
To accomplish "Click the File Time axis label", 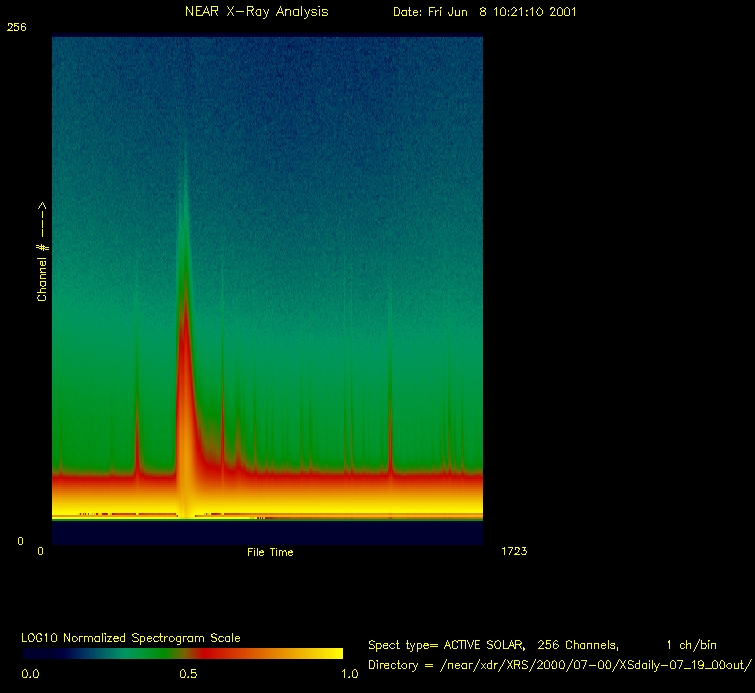I will 270,552.
